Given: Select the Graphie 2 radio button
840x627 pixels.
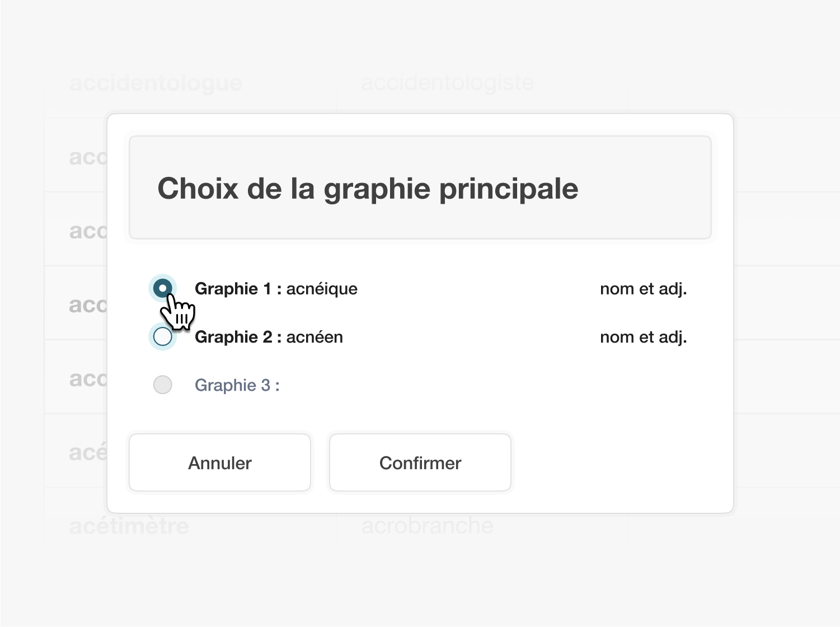Looking at the screenshot, I should click(162, 336).
